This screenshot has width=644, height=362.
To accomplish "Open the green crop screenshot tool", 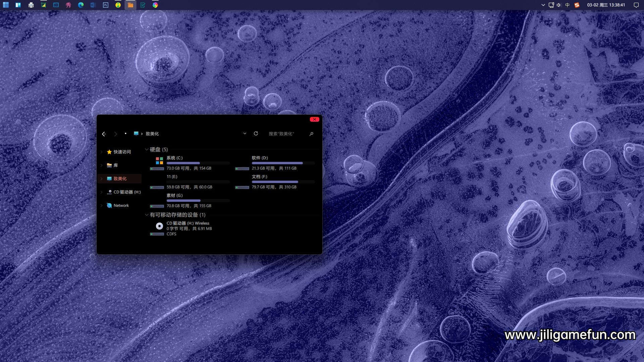I will [43, 5].
